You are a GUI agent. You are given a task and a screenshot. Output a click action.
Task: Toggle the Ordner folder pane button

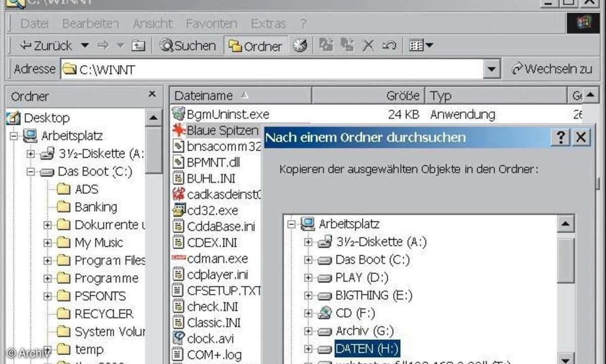coord(255,46)
